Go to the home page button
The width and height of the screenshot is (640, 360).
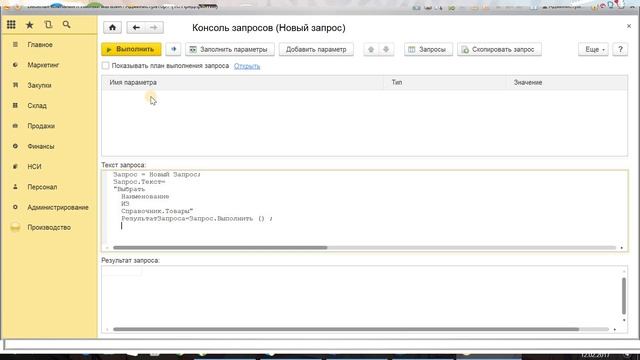click(112, 27)
